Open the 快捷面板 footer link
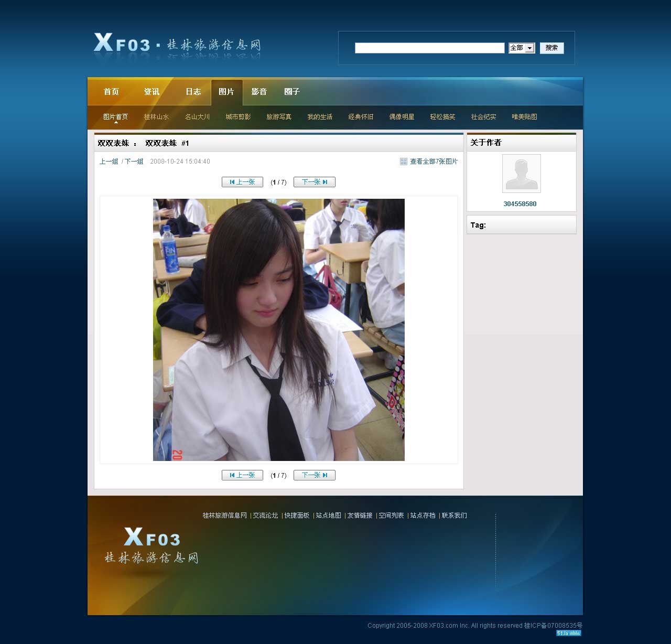The image size is (671, 644). tap(297, 516)
